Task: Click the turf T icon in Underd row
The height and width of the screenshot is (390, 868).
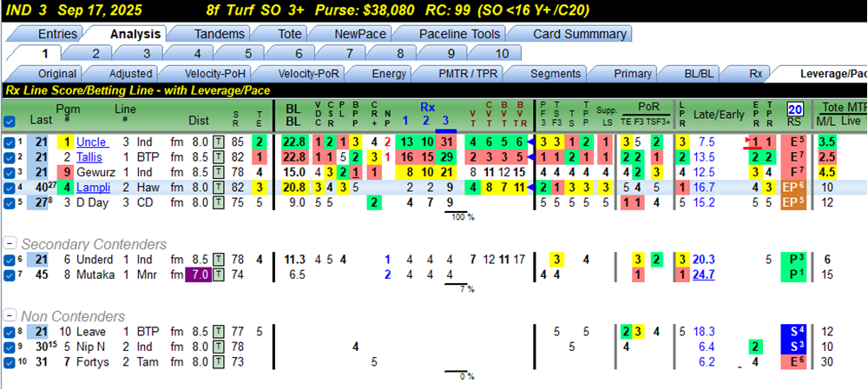Action: [220, 260]
